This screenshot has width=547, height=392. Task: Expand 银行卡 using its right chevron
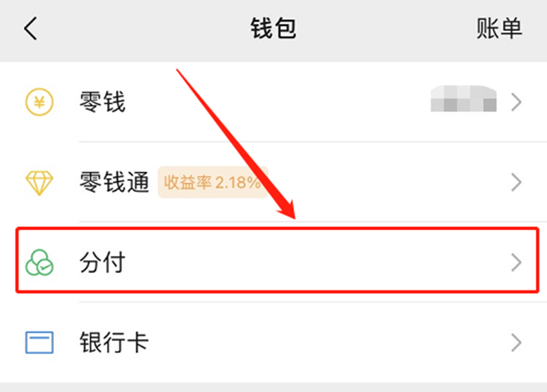point(516,343)
